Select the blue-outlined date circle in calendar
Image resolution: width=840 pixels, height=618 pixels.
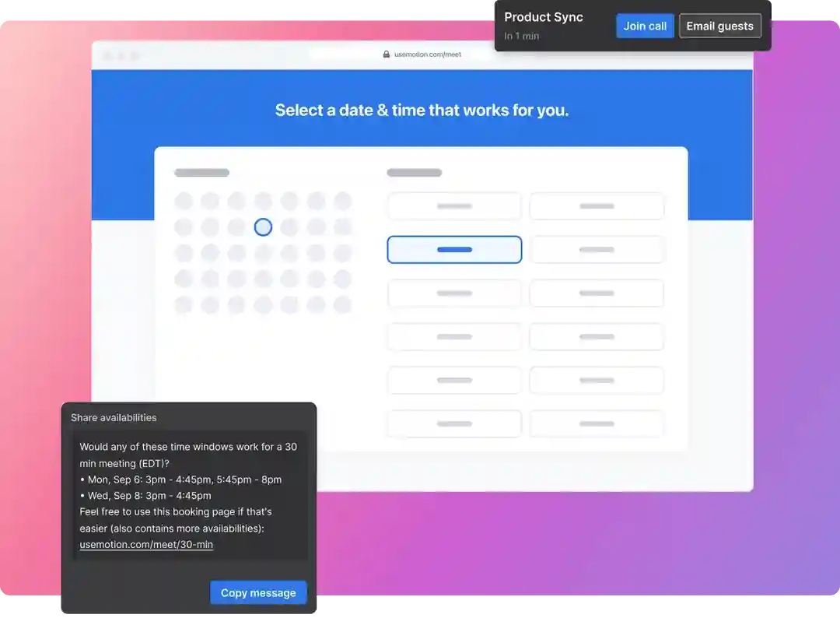coord(263,227)
